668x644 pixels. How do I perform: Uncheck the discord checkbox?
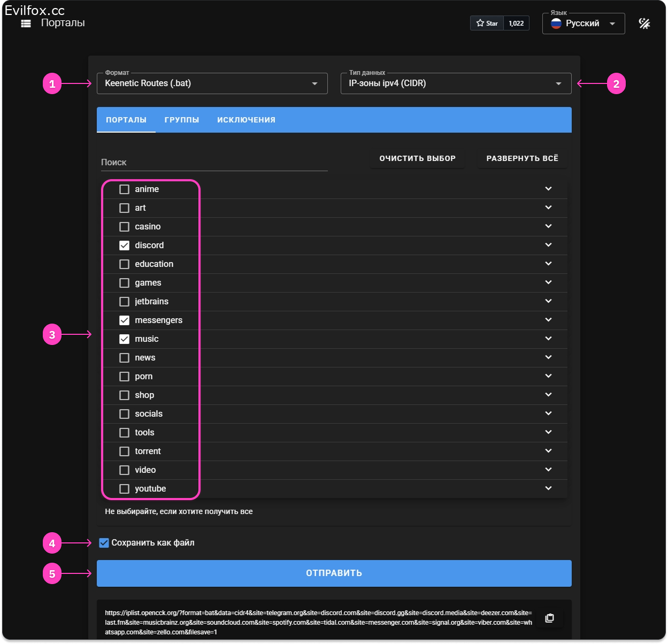124,246
